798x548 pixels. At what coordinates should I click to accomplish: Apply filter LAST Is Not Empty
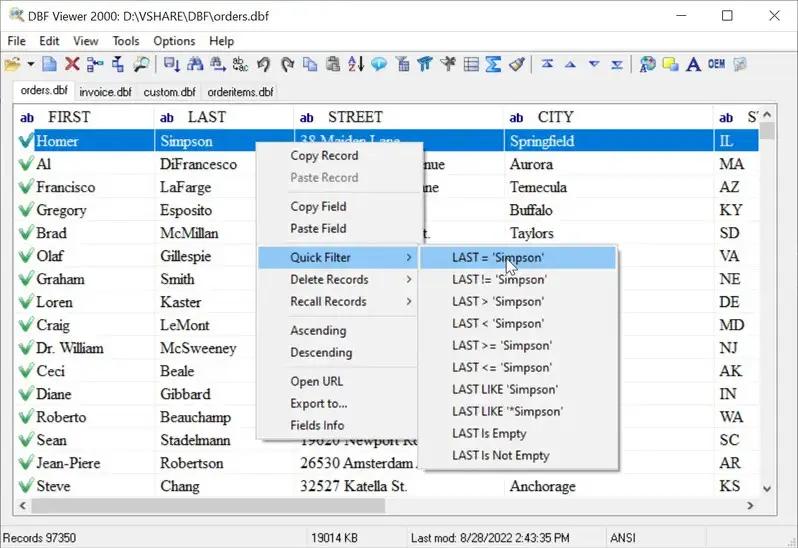point(518,455)
